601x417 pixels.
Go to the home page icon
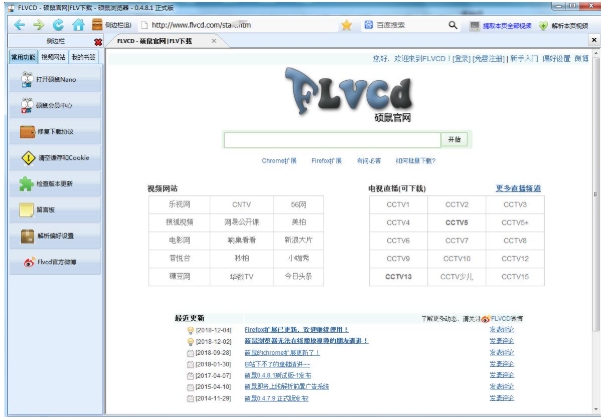tap(78, 24)
